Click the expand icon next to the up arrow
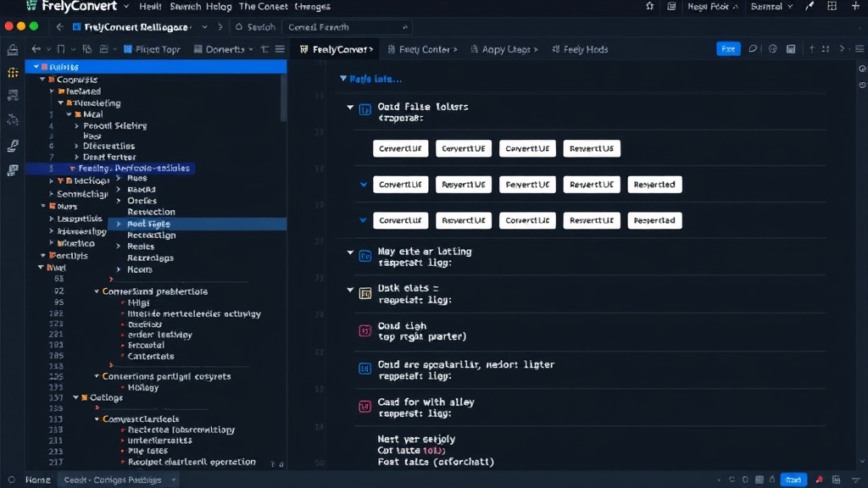The width and height of the screenshot is (868, 488). click(826, 48)
